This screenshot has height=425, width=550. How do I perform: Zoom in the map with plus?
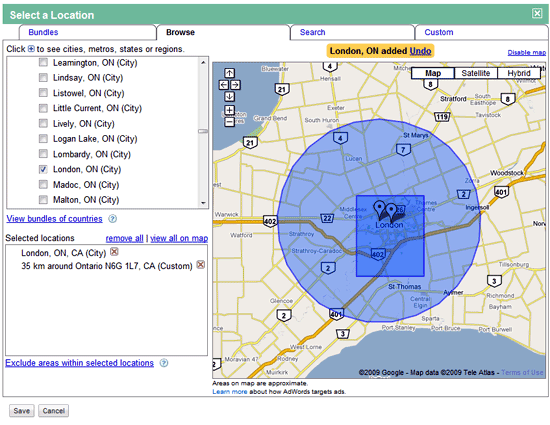click(x=229, y=110)
